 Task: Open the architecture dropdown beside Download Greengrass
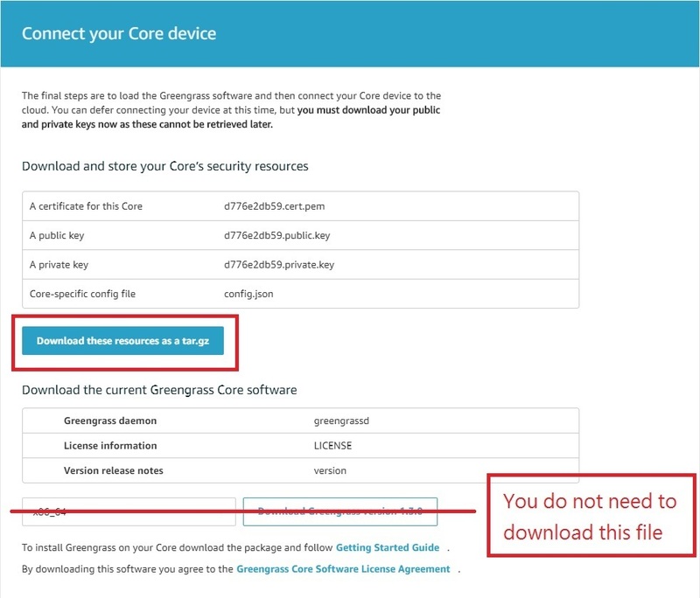(x=129, y=511)
